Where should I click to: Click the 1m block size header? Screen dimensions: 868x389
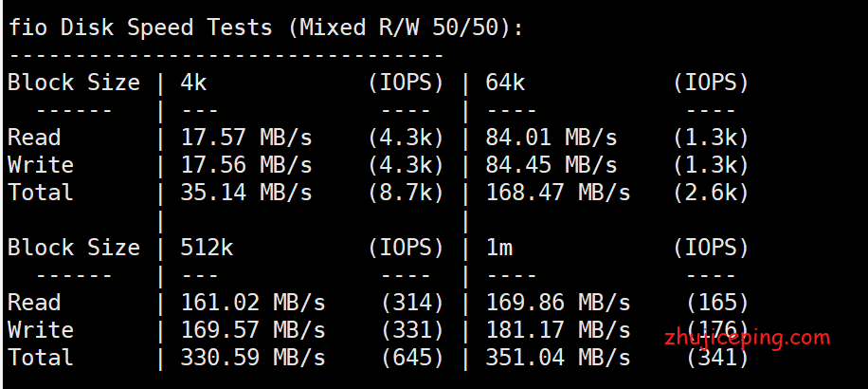click(499, 248)
